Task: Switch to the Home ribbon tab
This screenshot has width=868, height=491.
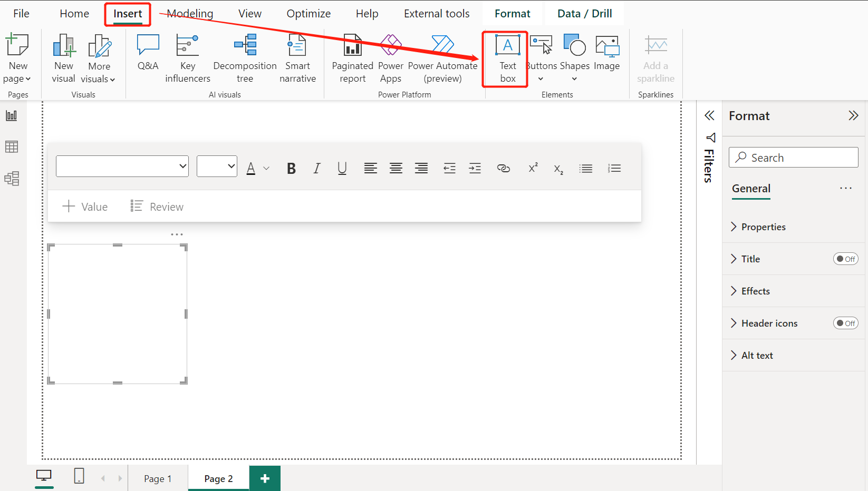Action: [74, 13]
